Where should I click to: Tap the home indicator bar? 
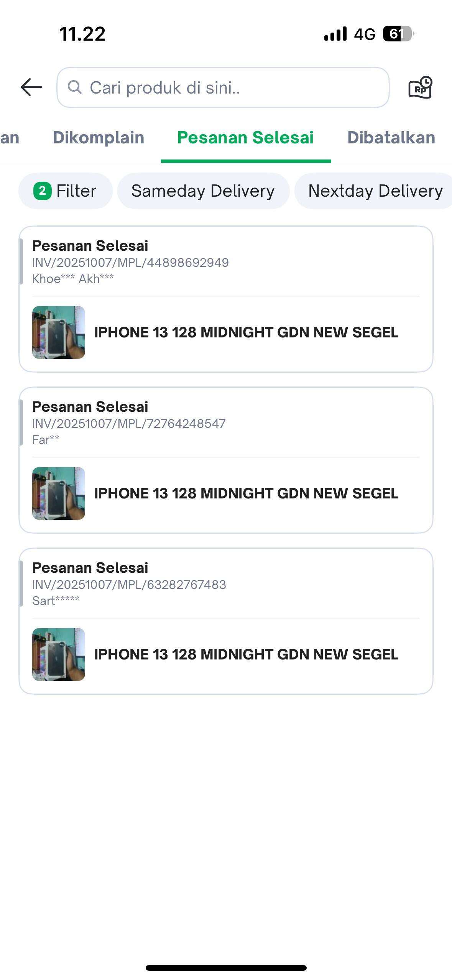(x=226, y=968)
